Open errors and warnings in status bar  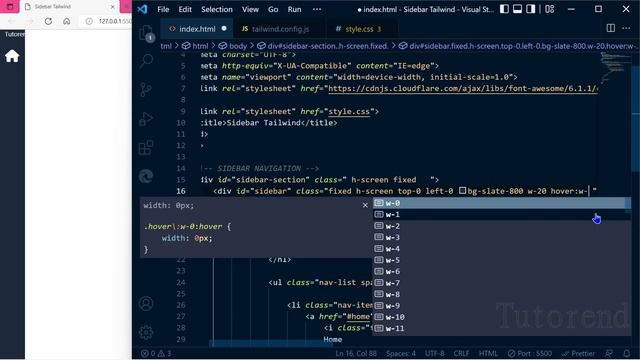tap(156, 353)
